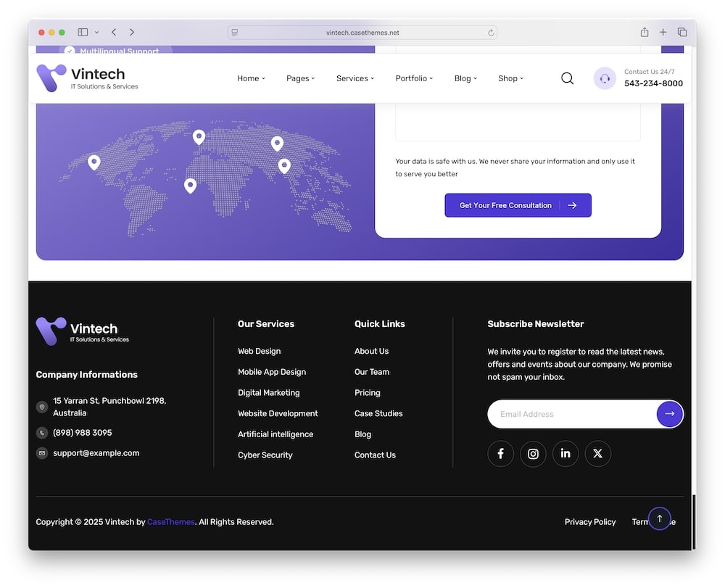This screenshot has width=725, height=588.
Task: Click the Get Your Free Consultation button
Action: pyautogui.click(x=518, y=205)
